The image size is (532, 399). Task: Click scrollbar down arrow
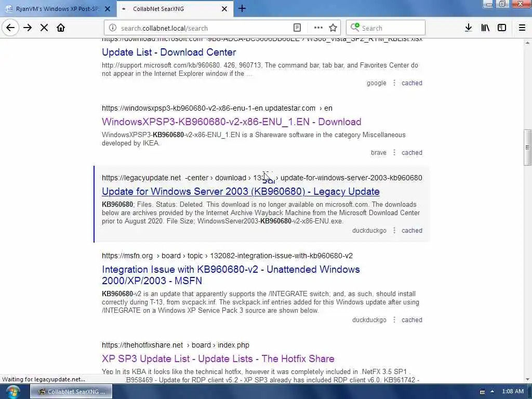(x=527, y=379)
